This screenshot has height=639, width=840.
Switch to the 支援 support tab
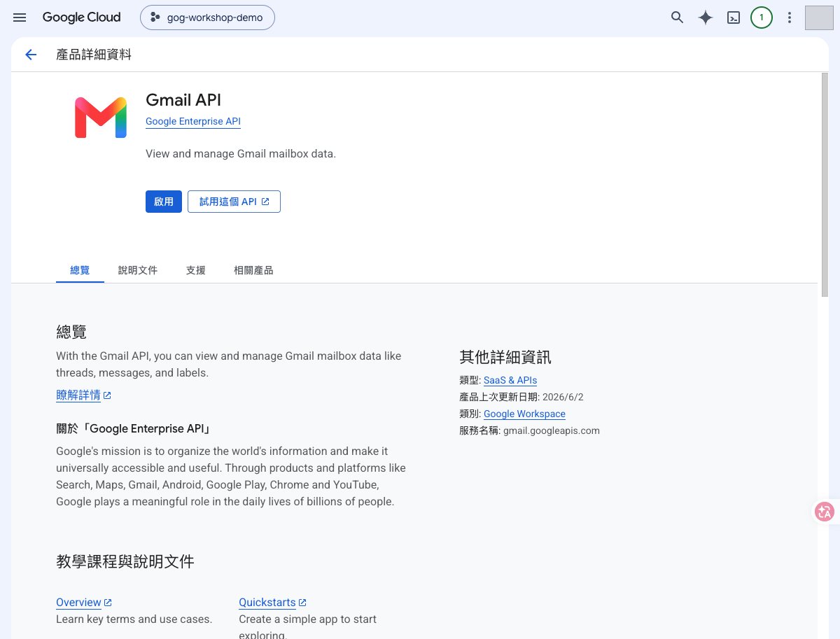196,270
